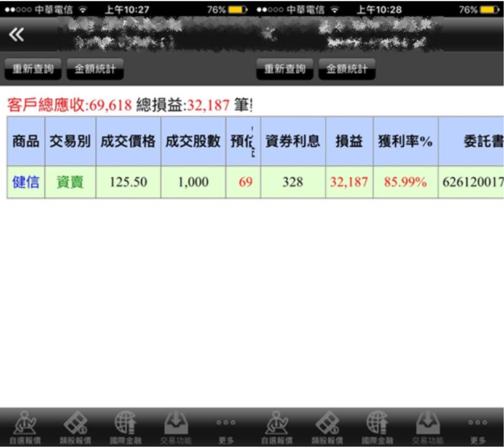Open 自選報價 tab in left screen
The height and width of the screenshot is (447, 504).
[25, 427]
